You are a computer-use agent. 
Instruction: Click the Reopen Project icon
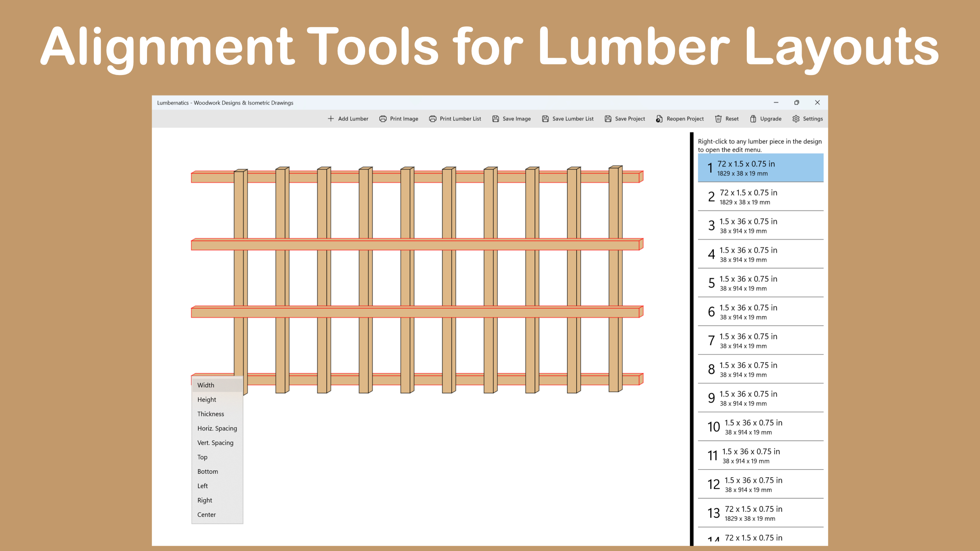659,119
